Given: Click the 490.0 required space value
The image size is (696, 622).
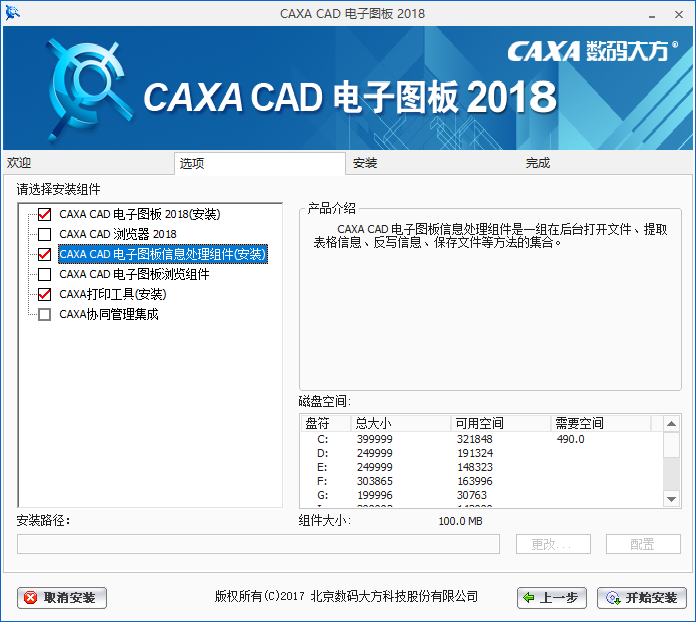Looking at the screenshot, I should [x=570, y=439].
